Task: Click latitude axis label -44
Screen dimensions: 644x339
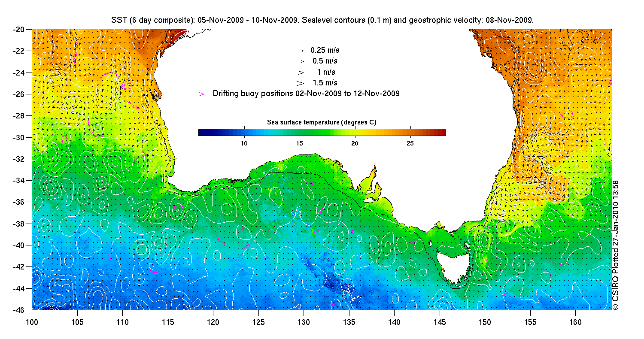Action: pos(18,288)
